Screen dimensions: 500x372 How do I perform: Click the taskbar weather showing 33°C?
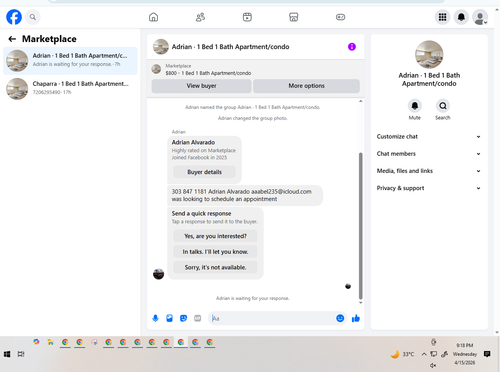click(x=402, y=354)
